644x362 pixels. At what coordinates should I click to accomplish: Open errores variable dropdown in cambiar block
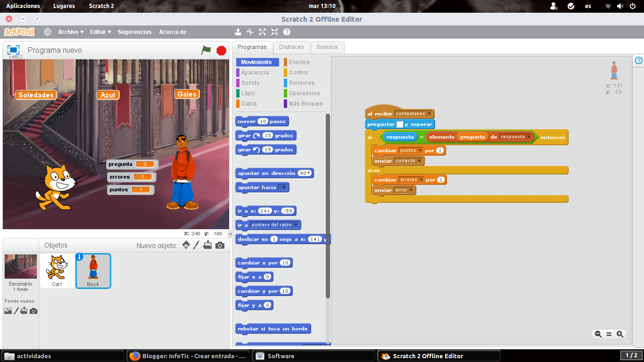point(421,180)
